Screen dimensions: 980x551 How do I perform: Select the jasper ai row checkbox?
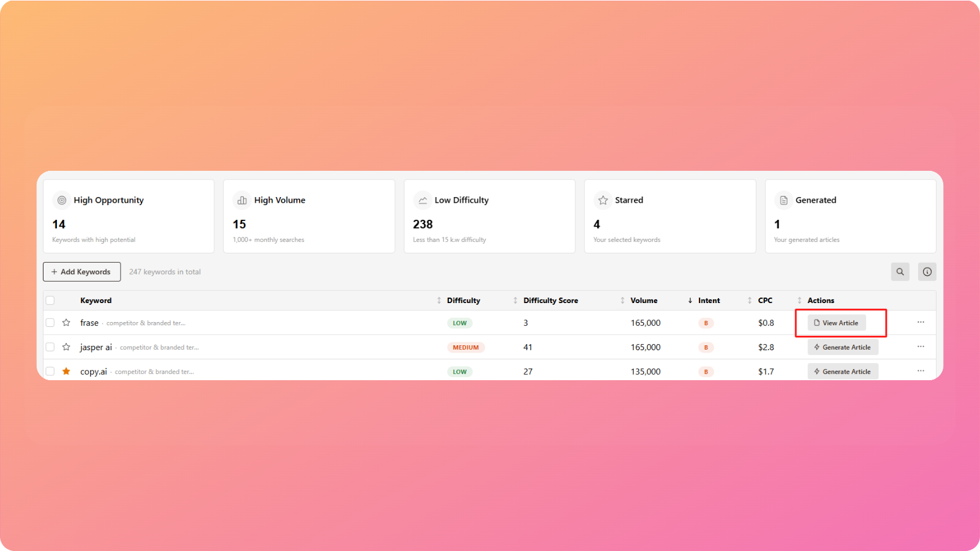[x=50, y=347]
